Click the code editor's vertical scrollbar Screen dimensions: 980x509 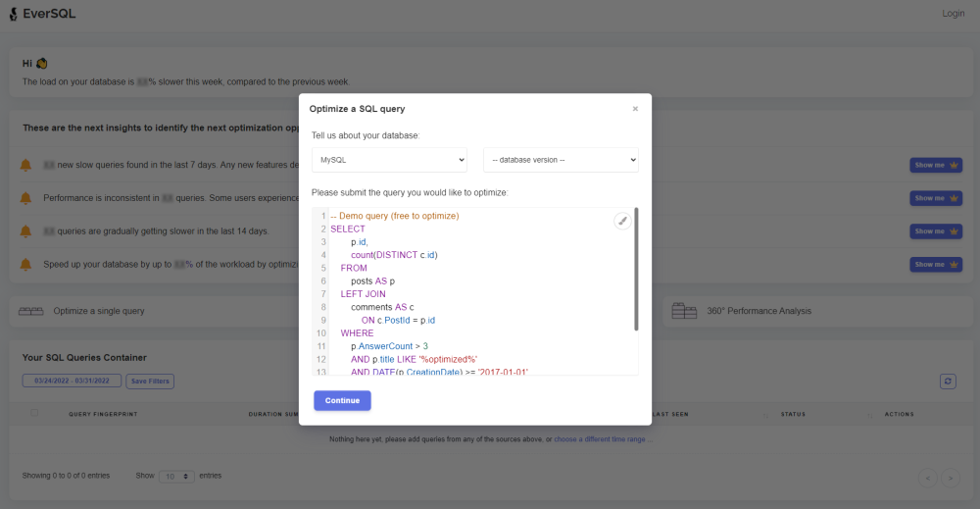[636, 269]
